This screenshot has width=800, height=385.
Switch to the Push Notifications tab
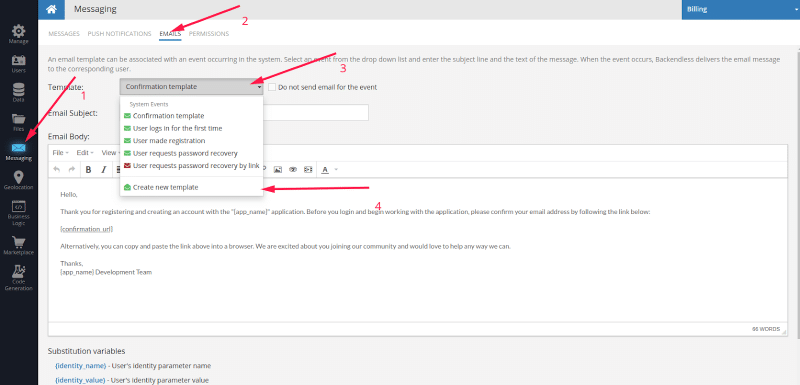click(x=119, y=34)
